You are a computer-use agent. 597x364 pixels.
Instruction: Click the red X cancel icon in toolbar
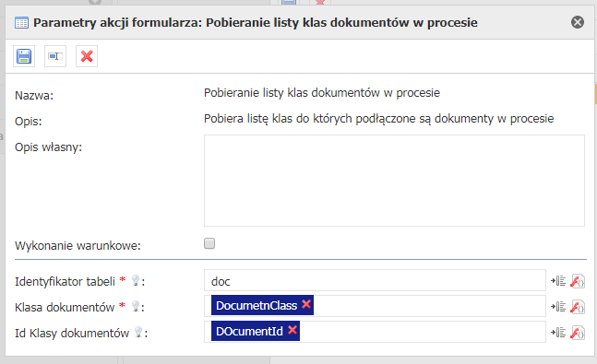pos(87,56)
